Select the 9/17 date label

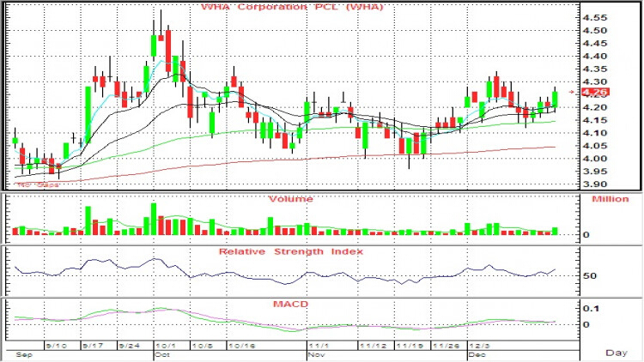[93, 346]
